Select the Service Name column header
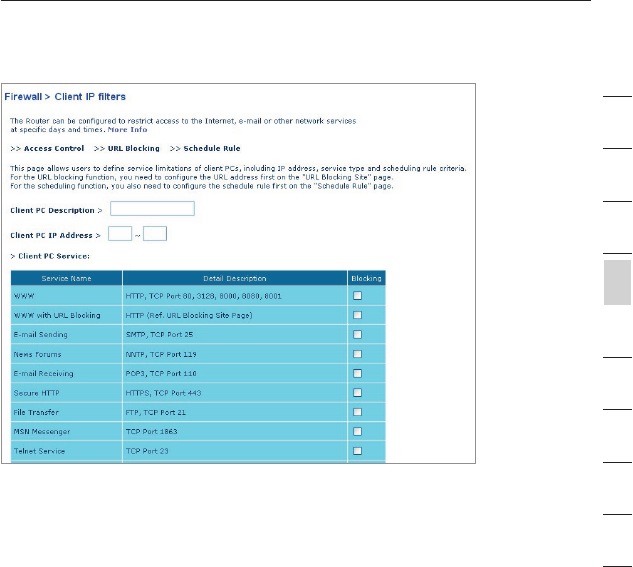The image size is (633, 567). 66,278
